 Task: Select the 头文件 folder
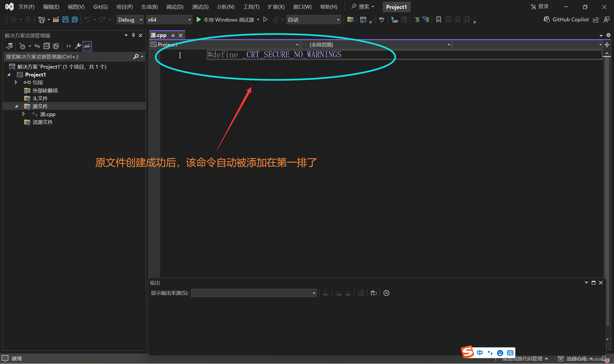(x=40, y=98)
